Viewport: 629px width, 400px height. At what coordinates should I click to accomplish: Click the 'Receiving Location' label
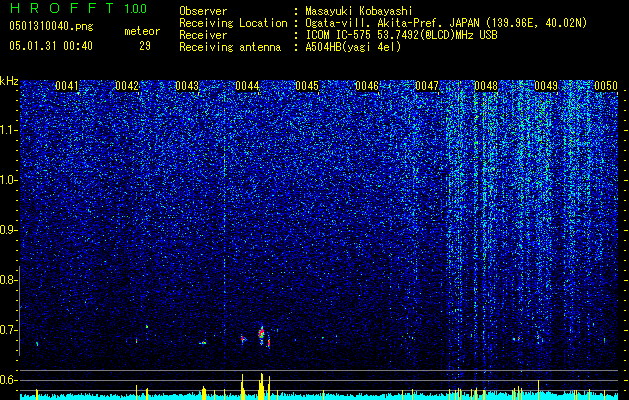233,23
